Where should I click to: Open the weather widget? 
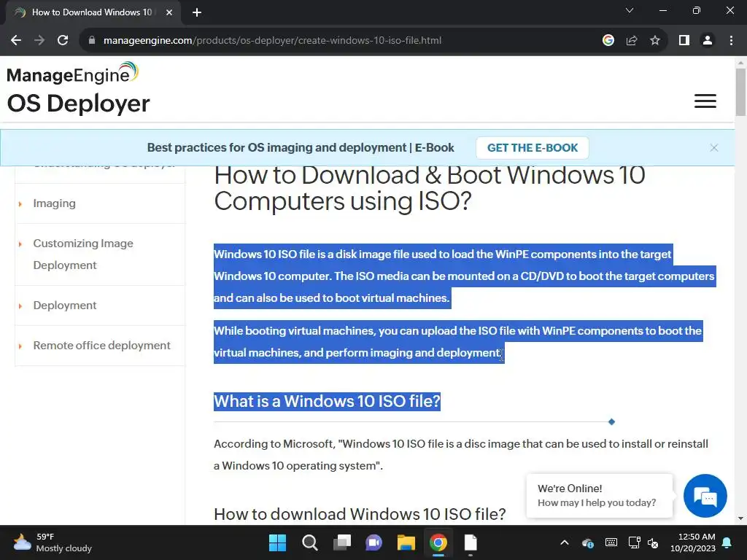pos(53,542)
